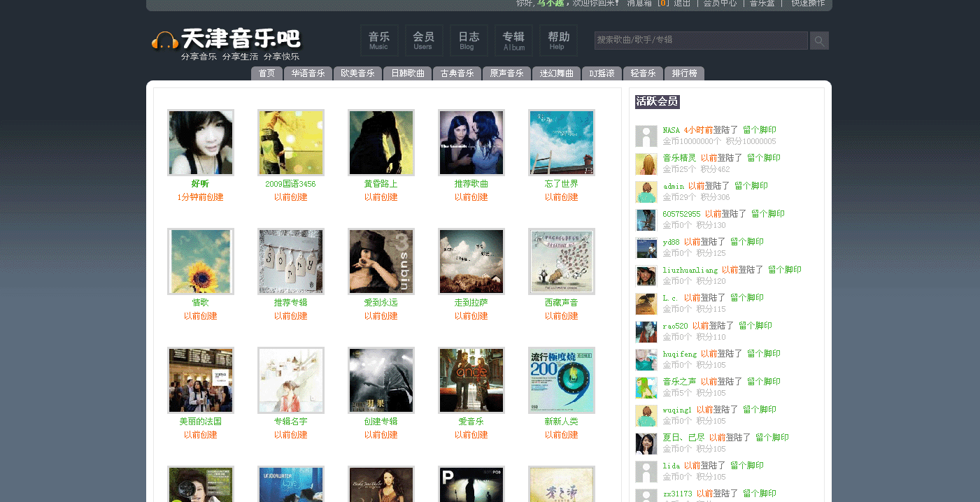Click admin's avatar picture
The height and width of the screenshot is (502, 980).
646,192
